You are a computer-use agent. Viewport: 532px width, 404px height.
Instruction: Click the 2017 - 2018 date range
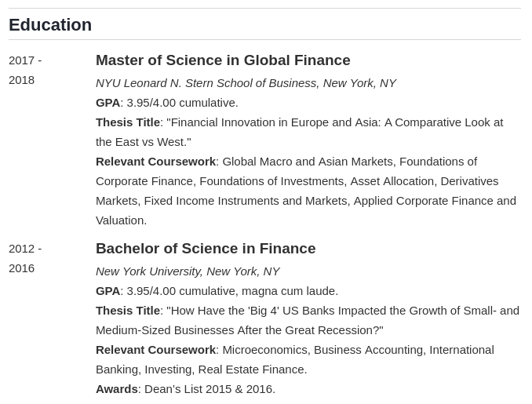25,71
